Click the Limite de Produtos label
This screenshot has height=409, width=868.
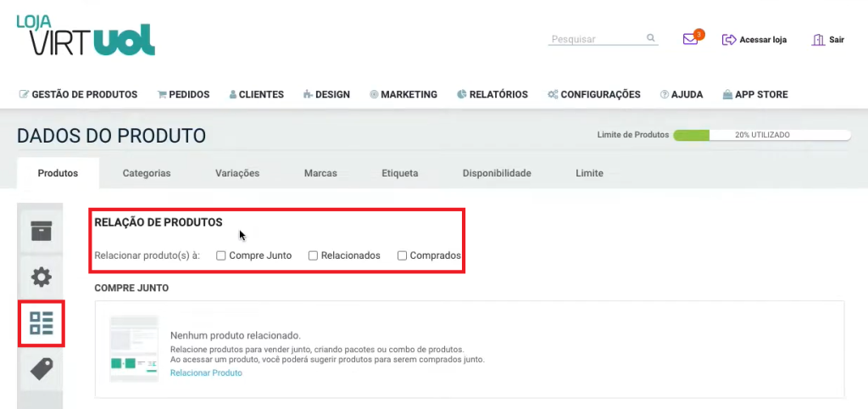click(x=633, y=135)
